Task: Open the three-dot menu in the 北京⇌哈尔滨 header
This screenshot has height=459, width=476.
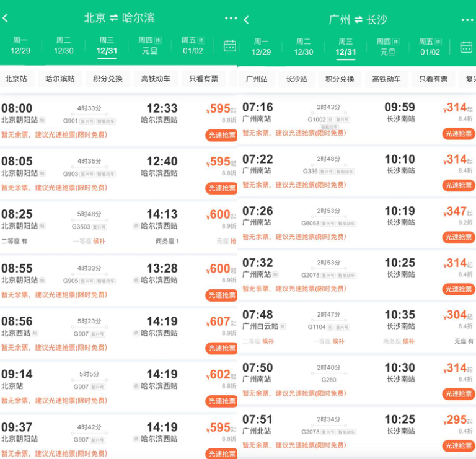Action: click(231, 19)
